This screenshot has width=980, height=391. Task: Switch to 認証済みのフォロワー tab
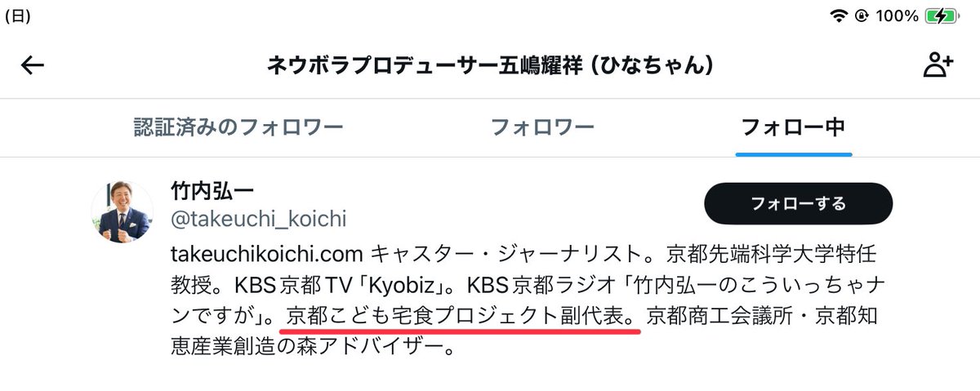238,127
